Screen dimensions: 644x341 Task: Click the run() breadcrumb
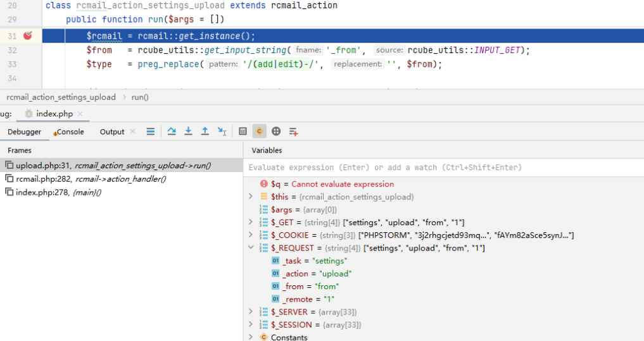click(140, 97)
